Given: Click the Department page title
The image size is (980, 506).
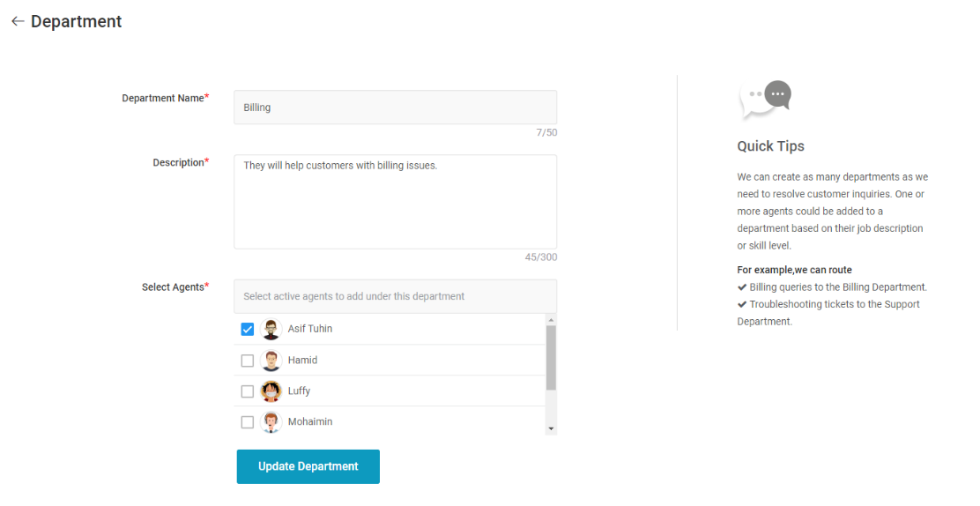Looking at the screenshot, I should [x=77, y=21].
